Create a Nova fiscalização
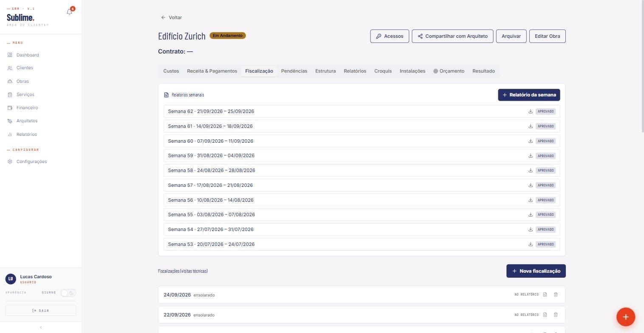Viewport: 644px width, 333px height. point(536,271)
